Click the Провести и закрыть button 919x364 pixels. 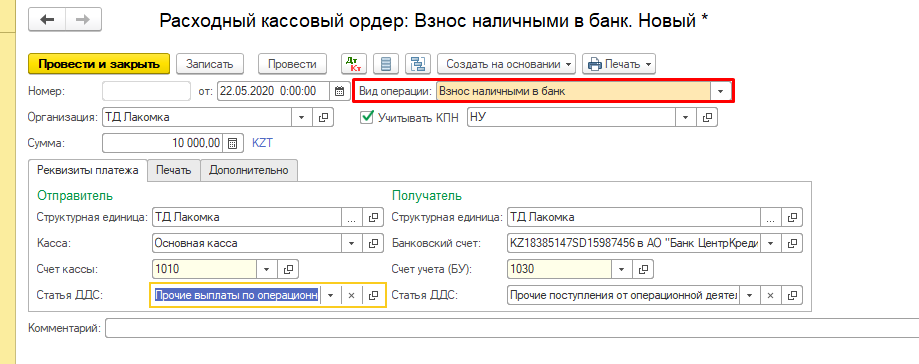99,64
